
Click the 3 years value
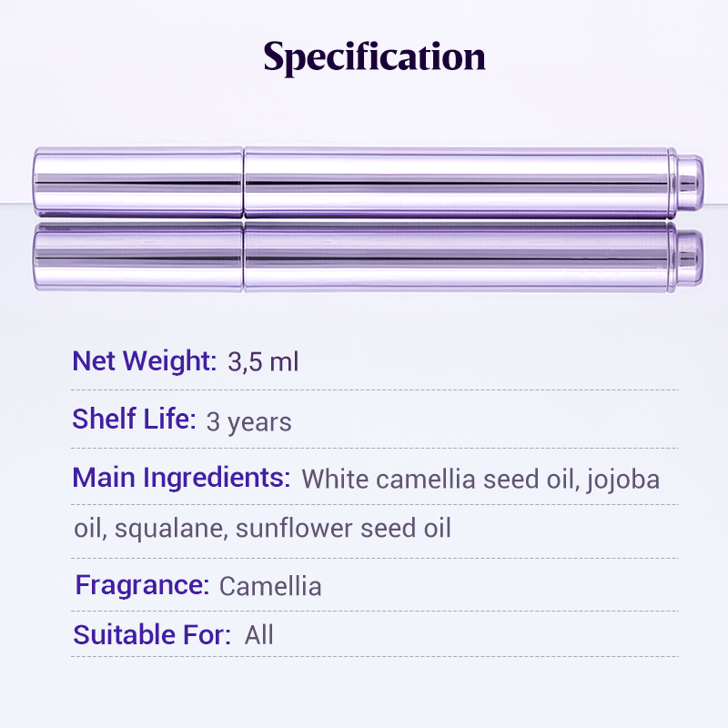(x=249, y=422)
